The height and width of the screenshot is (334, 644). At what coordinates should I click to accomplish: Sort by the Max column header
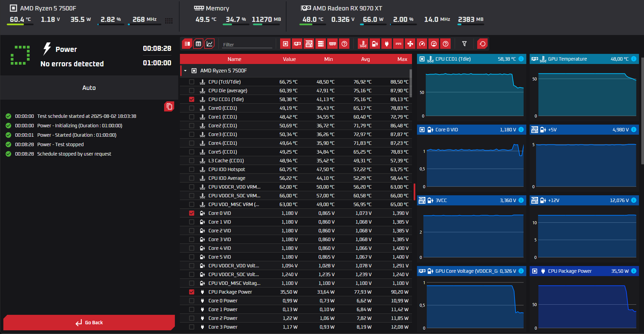[x=402, y=59]
